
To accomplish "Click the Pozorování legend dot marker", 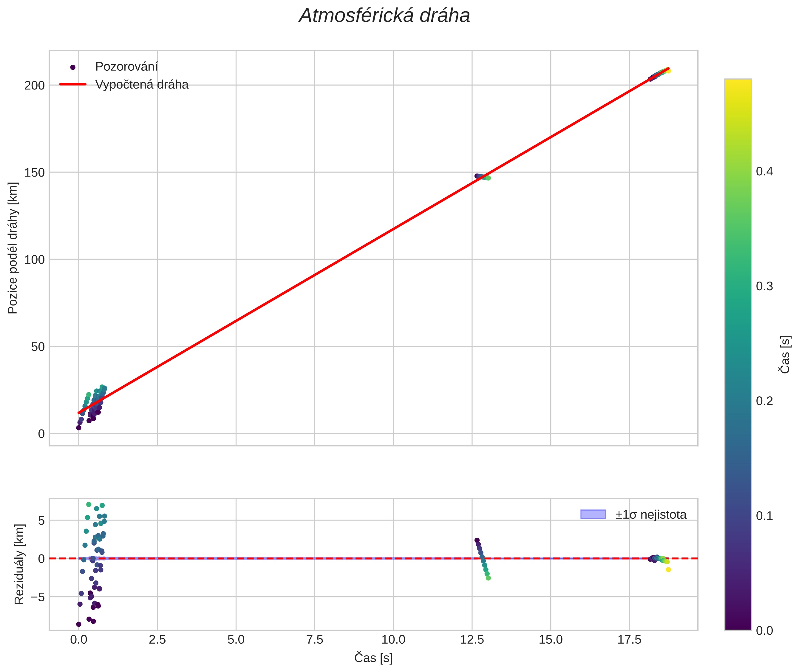I will coord(73,67).
